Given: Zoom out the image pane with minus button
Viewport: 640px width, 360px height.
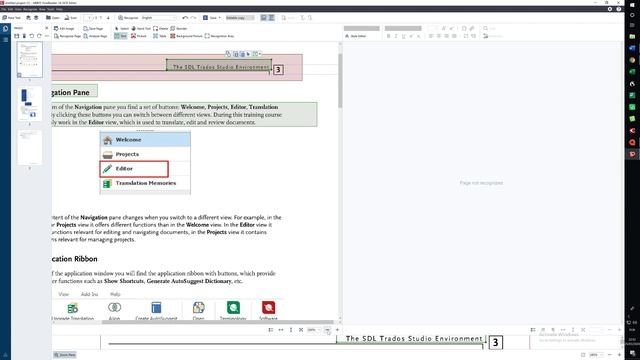Looking at the screenshot, I should point(328,330).
